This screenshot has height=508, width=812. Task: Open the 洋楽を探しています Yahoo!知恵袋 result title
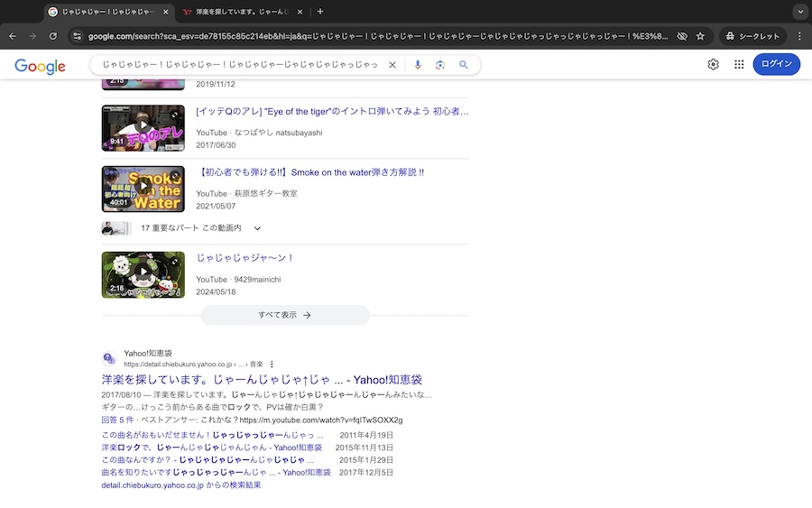[x=262, y=380]
